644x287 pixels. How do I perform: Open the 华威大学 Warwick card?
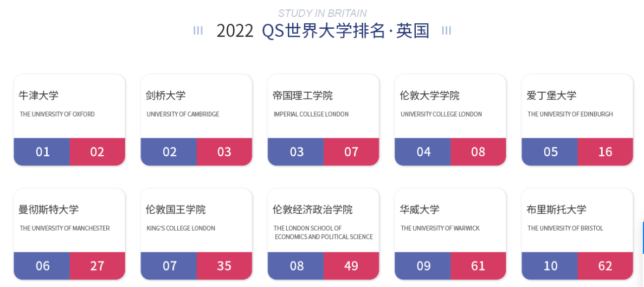(x=450, y=234)
